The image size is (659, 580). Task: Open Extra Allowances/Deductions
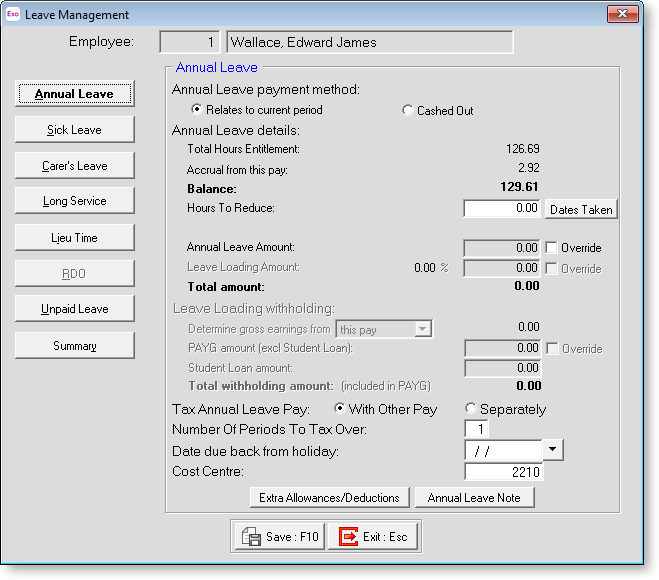pyautogui.click(x=329, y=498)
